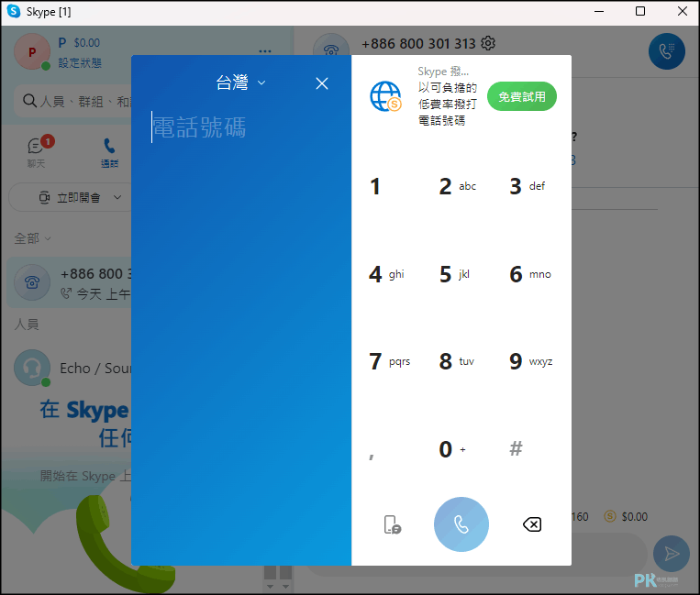The image size is (700, 595).
Task: Delete last digit with backspace icon
Action: pos(532,524)
